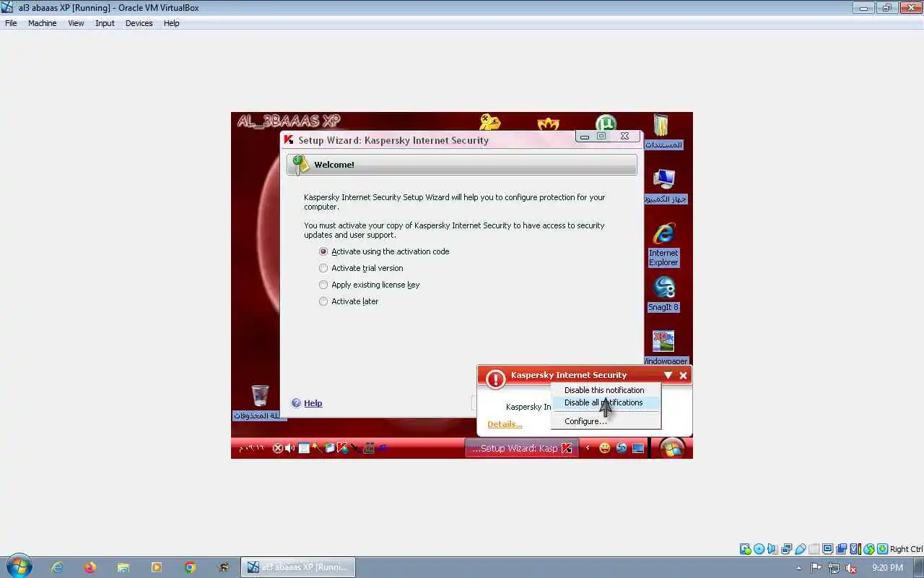Screen dimensions: 924x578
Task: Open Firefox from host taskbar
Action: [90, 567]
